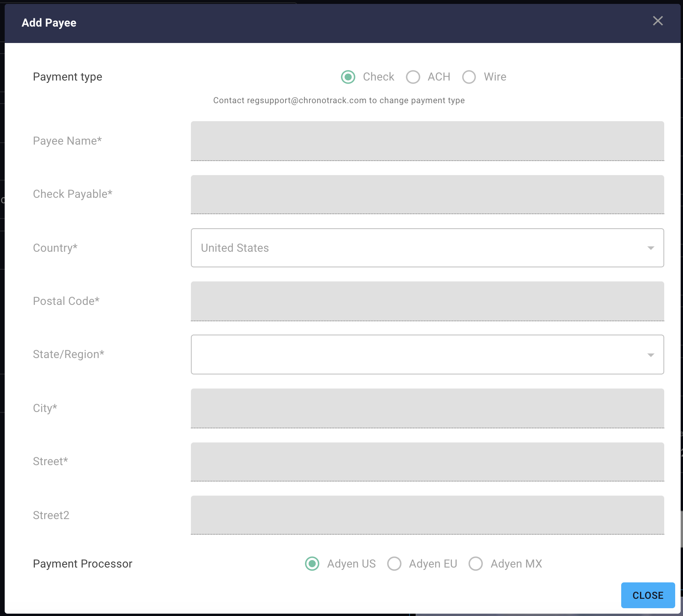
Task: Open the Country dropdown
Action: [x=427, y=248]
